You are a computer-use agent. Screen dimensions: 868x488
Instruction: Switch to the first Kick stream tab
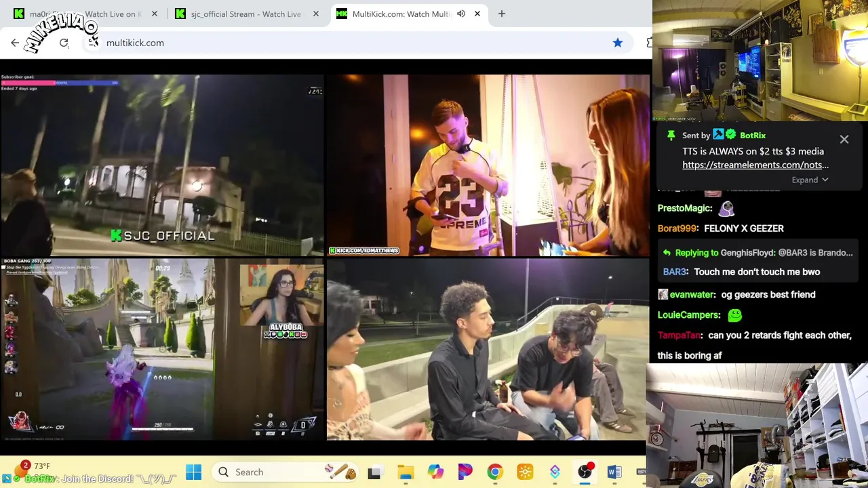tap(85, 14)
